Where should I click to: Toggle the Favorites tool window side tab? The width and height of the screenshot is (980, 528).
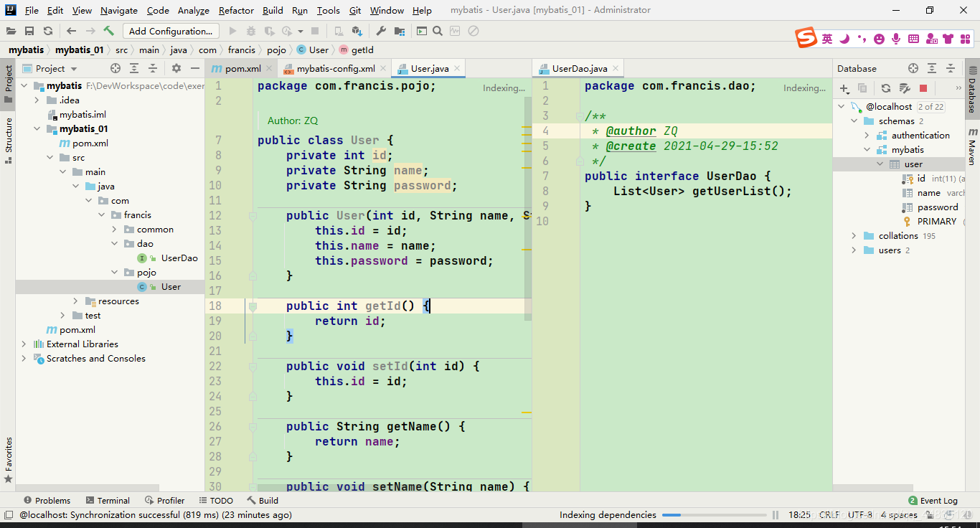pyautogui.click(x=8, y=459)
